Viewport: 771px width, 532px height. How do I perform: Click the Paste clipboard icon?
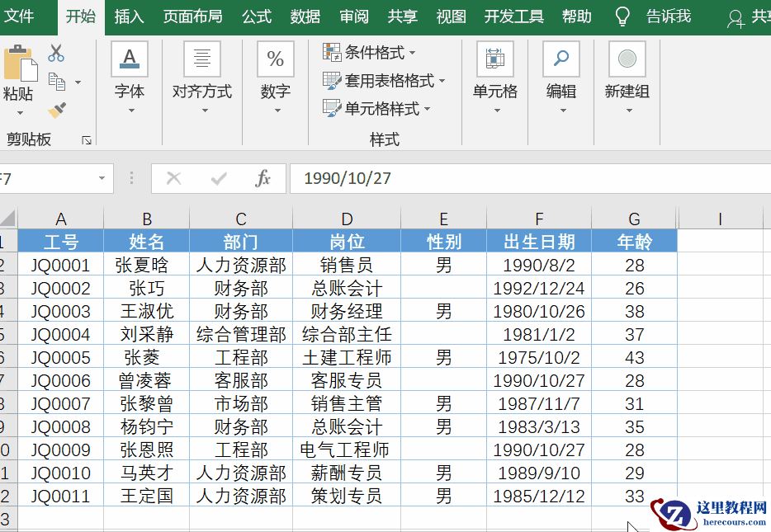tap(20, 63)
